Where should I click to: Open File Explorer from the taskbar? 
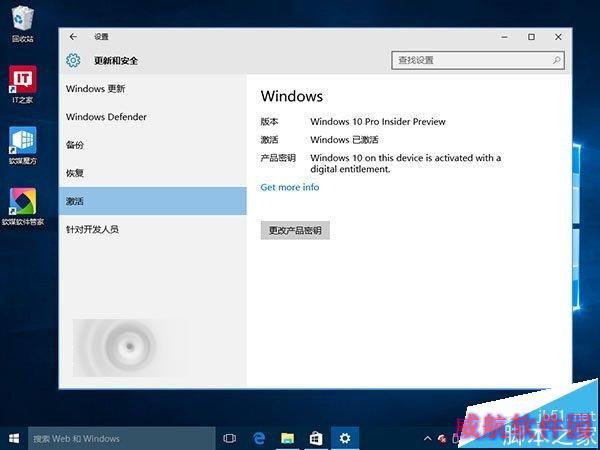pos(287,439)
